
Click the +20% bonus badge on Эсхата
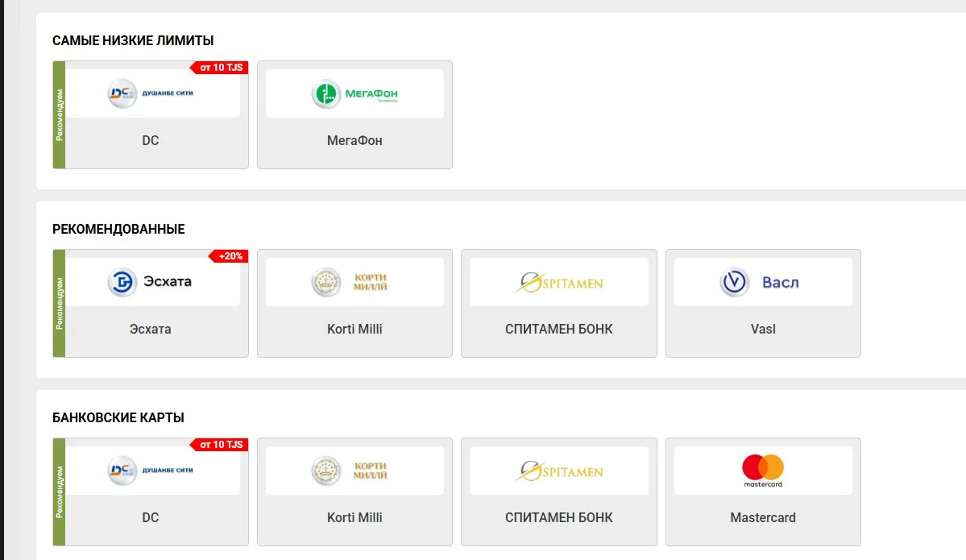point(229,255)
